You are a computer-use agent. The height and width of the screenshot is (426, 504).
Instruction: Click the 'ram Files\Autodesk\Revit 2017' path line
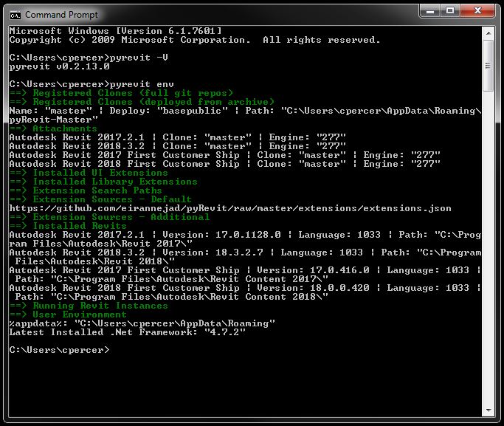point(100,244)
